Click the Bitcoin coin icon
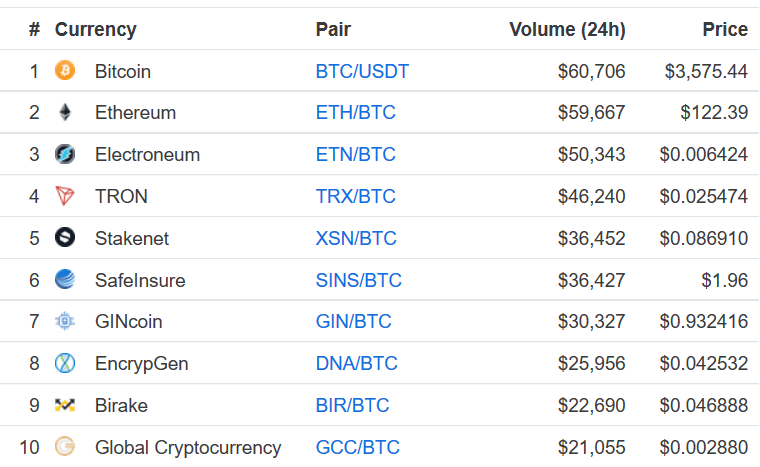The width and height of the screenshot is (760, 467). (x=65, y=71)
